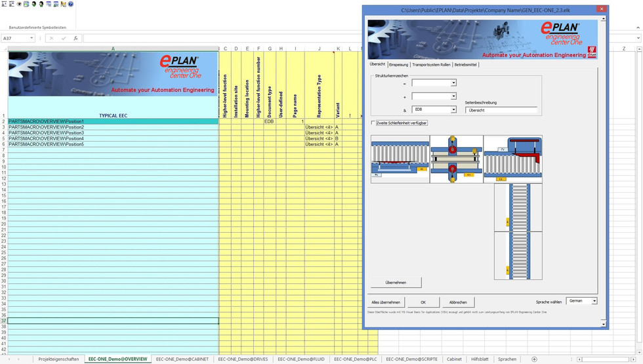
Task: Click the EDB cell in row 2
Action: click(270, 121)
